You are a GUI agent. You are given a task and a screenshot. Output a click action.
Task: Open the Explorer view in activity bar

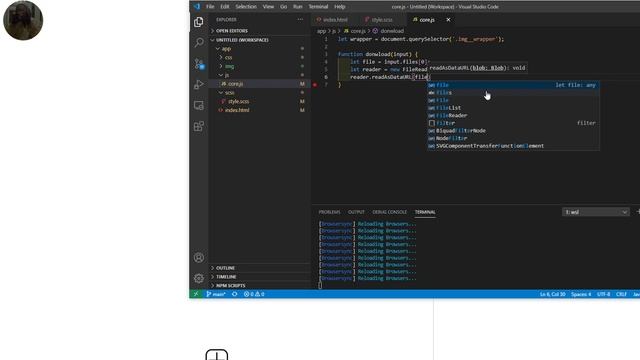[199, 22]
